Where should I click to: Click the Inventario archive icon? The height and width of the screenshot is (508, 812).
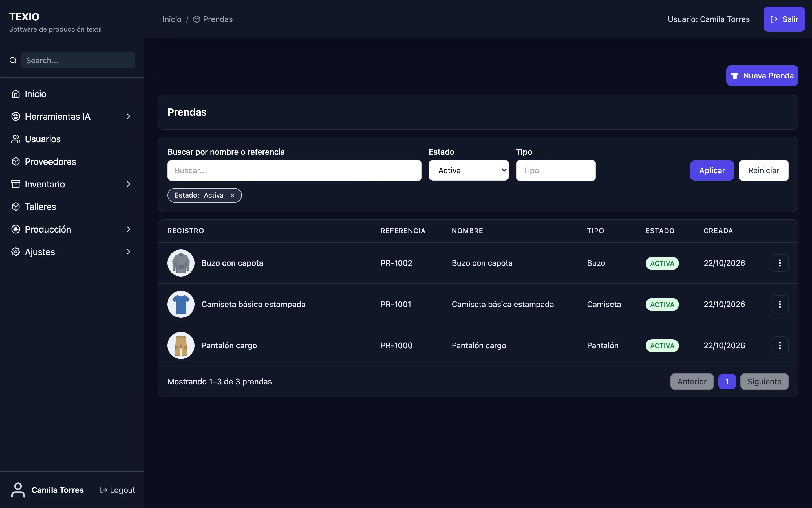point(16,184)
